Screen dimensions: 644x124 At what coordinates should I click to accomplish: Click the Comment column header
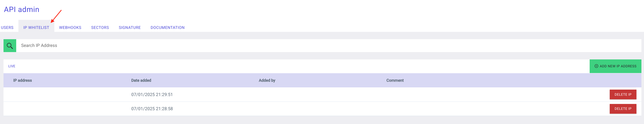(395, 80)
